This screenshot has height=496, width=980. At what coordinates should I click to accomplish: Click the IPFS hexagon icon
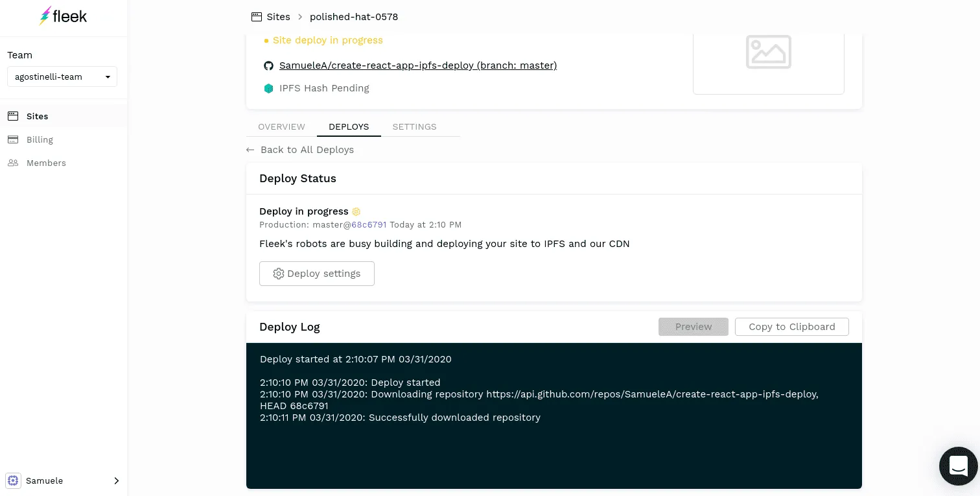pyautogui.click(x=268, y=88)
